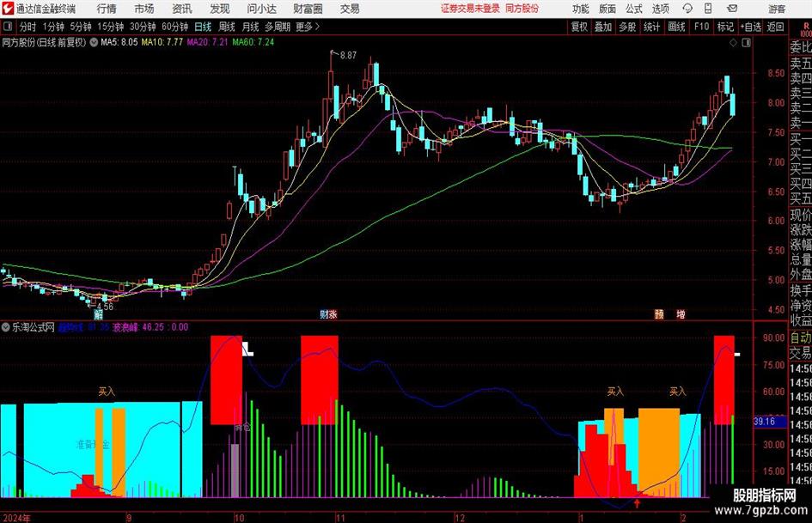
Task: Click the 通达信 red logo icon
Action: point(7,9)
